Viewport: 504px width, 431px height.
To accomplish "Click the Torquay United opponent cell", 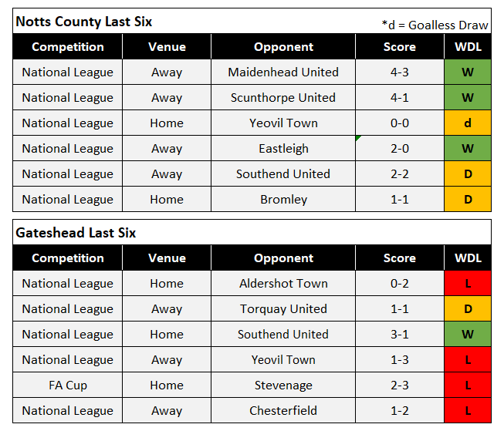I will pyautogui.click(x=283, y=309).
